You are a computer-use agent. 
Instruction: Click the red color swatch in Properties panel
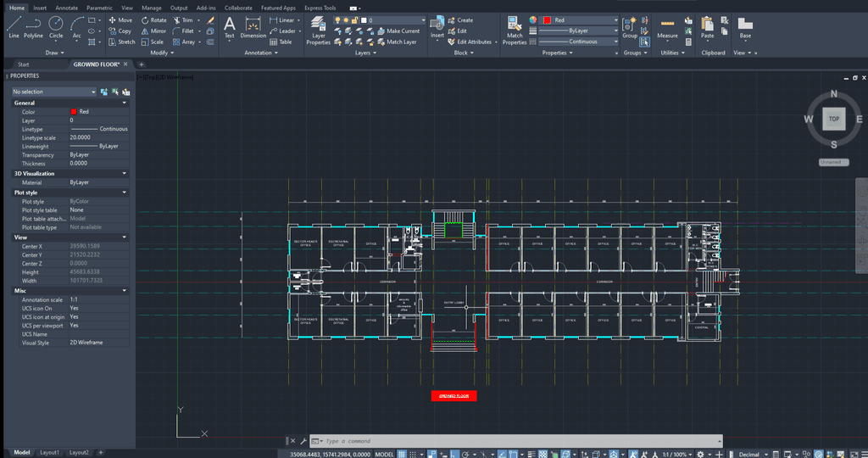(74, 111)
